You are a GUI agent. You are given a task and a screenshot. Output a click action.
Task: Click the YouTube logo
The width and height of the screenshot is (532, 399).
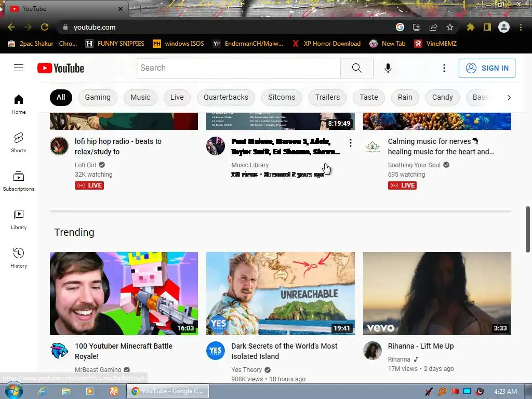point(61,68)
